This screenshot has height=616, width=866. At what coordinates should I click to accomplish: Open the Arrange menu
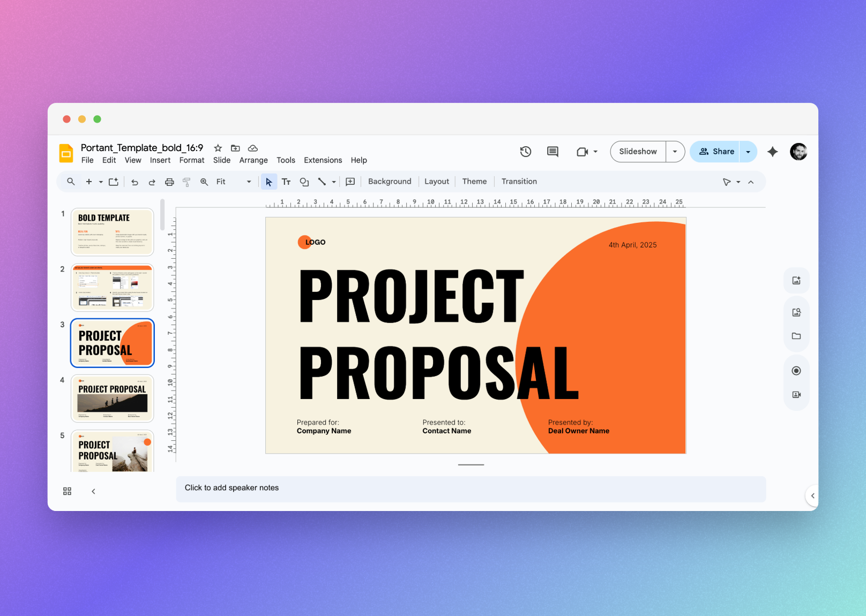pyautogui.click(x=253, y=160)
